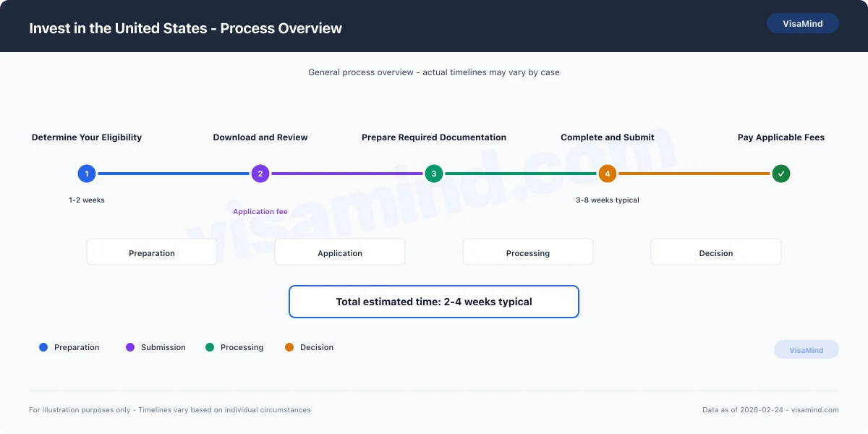Screen dimensions: 868x434
Task: Click the VisaMind badge in the header
Action: (x=803, y=23)
